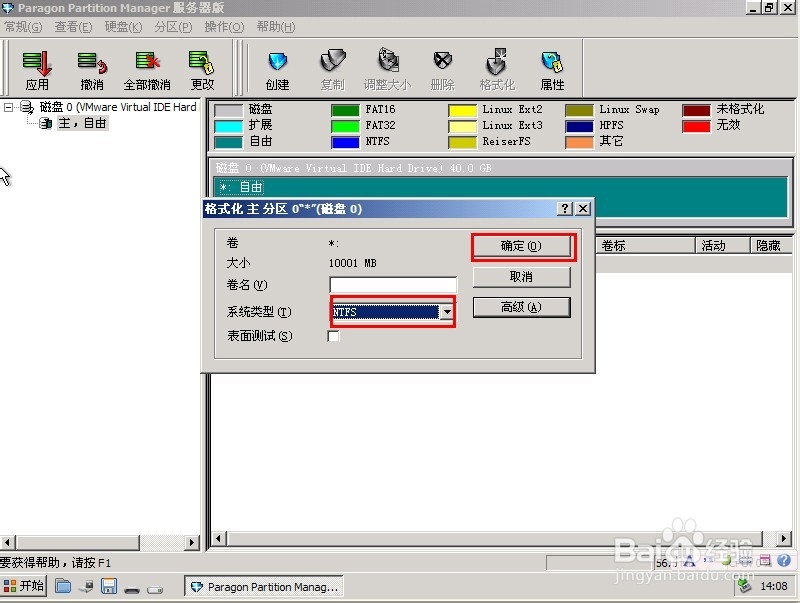Open the 帮助(H) menu
The height and width of the screenshot is (603, 800).
[x=276, y=27]
